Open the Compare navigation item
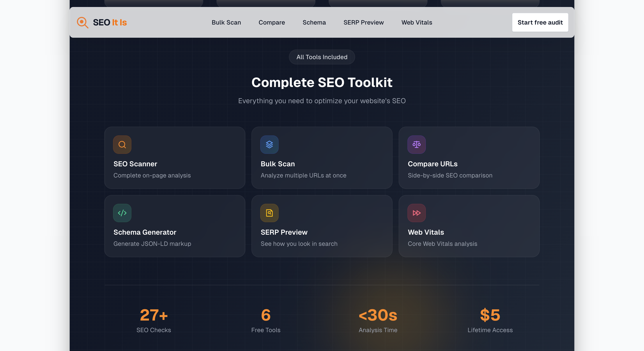The height and width of the screenshot is (351, 644). tap(272, 22)
